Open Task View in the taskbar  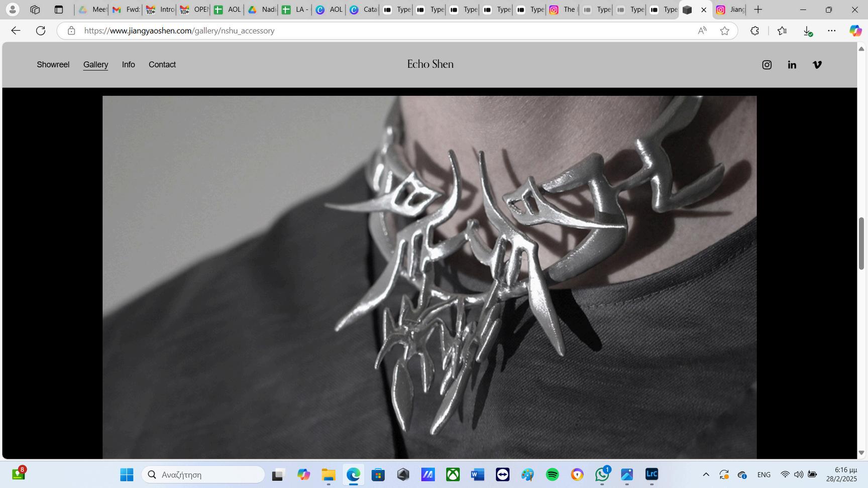click(x=278, y=474)
